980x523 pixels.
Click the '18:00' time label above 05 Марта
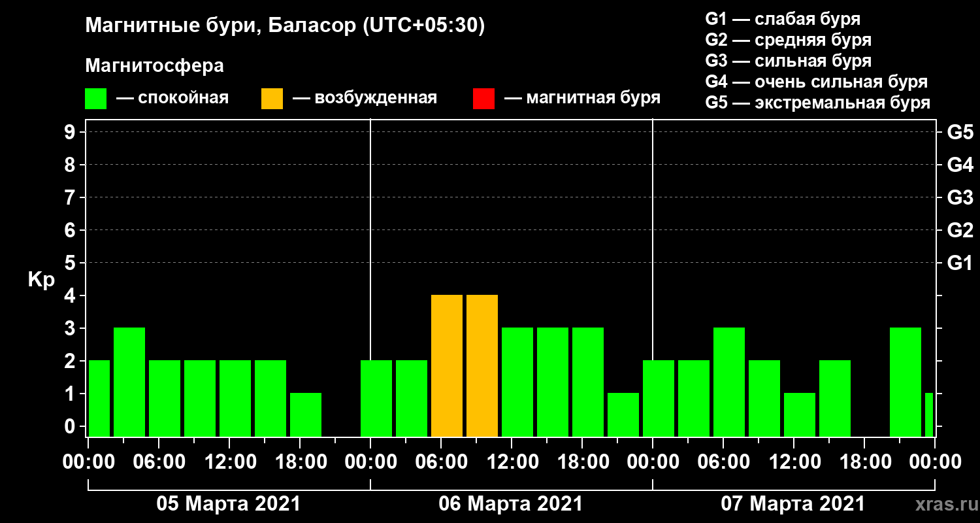coord(300,462)
